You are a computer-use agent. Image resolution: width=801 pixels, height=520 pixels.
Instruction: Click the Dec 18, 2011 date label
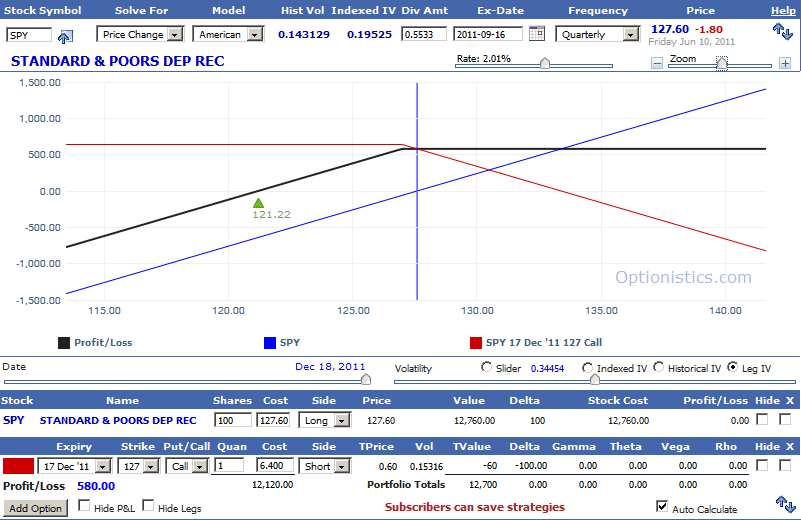pyautogui.click(x=330, y=366)
